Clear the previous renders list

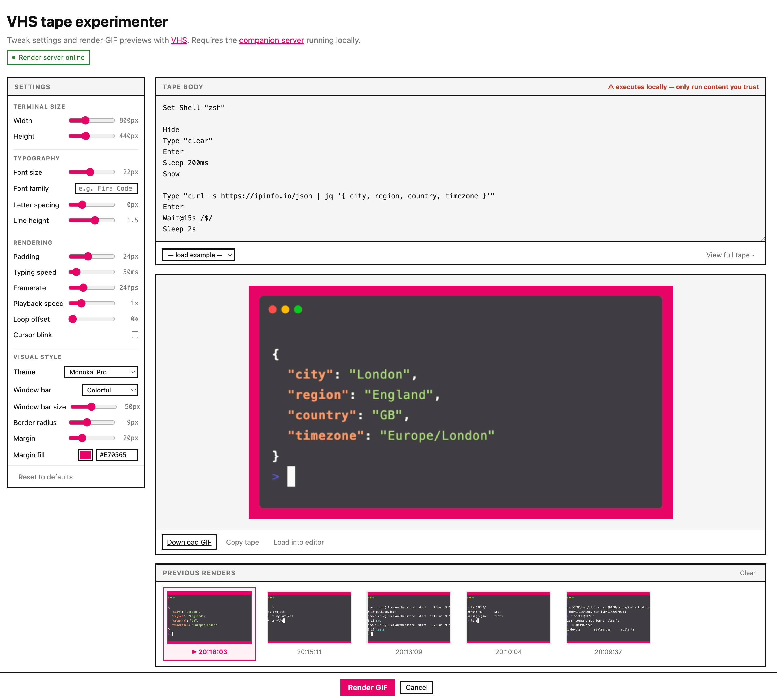coord(747,573)
